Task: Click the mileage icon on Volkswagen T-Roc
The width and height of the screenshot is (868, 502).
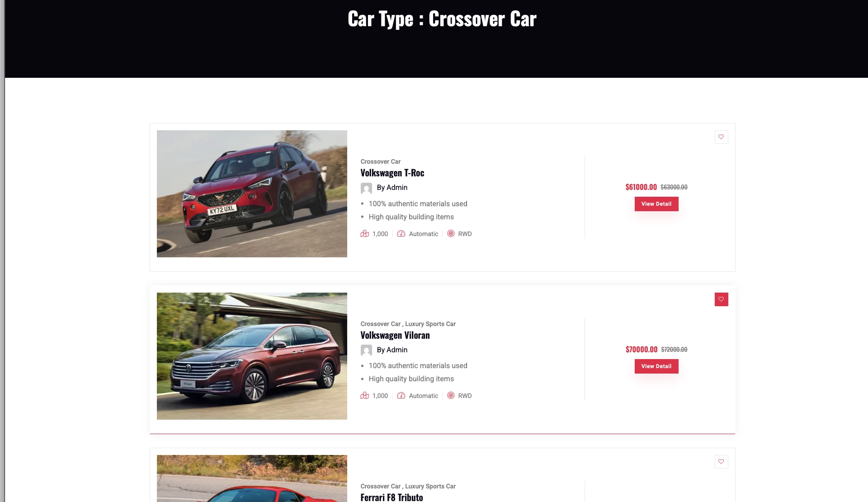Action: 365,234
